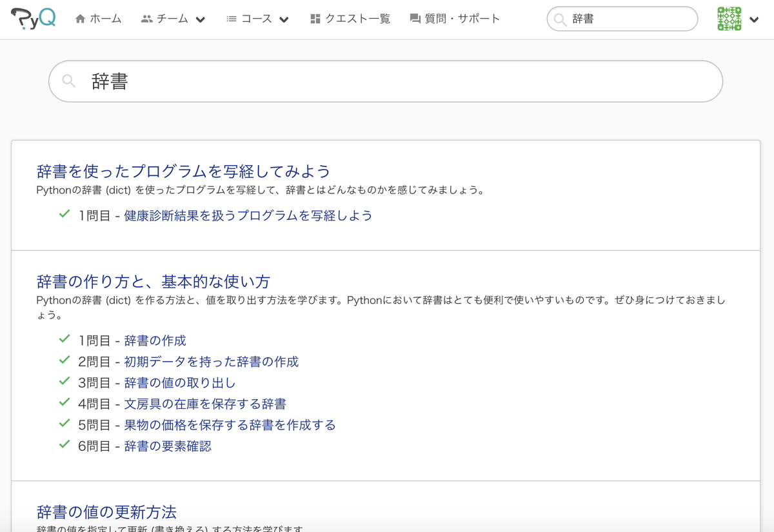Open quest 辞書の作り方と、基本的な使い方
Screen dimensions: 774x532
[x=154, y=282]
